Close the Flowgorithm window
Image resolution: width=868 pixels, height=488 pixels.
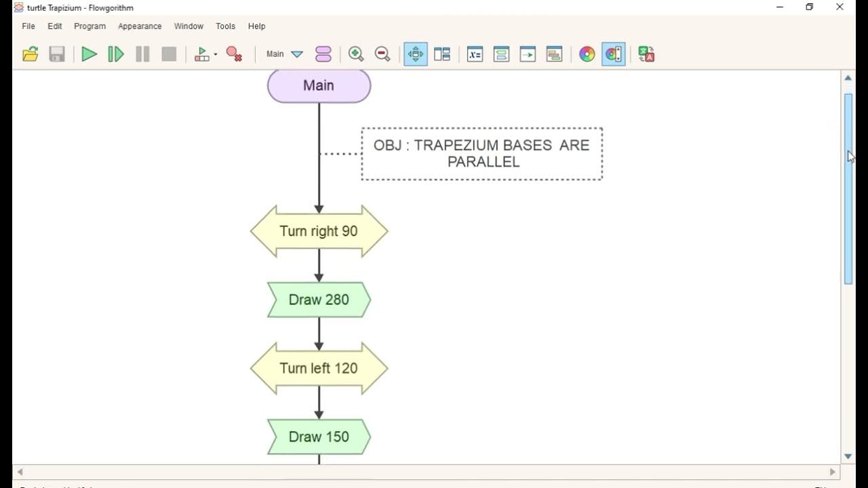coord(840,7)
